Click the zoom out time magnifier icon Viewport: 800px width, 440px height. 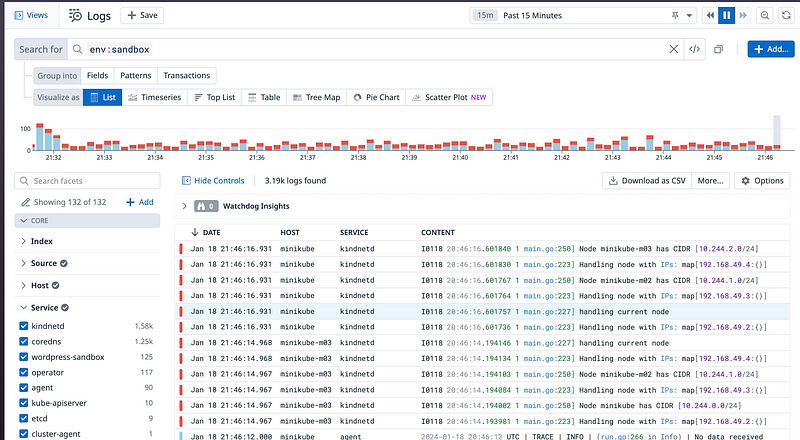pos(765,15)
